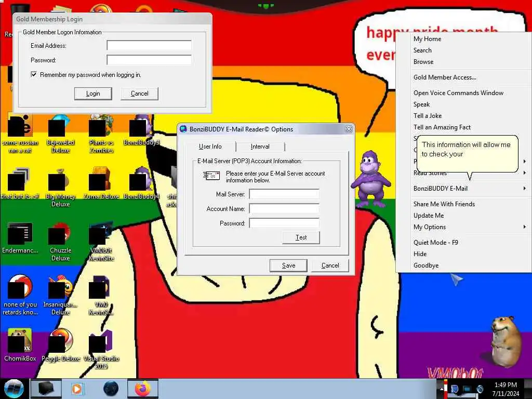The image size is (532, 399).
Task: Open the Plants vs Zombies desktop icon
Action: tap(101, 134)
